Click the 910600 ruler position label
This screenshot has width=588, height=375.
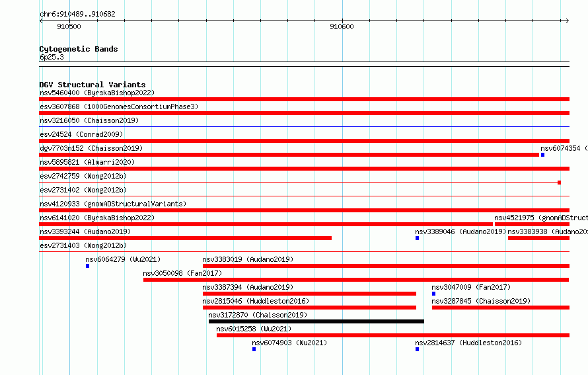click(342, 26)
